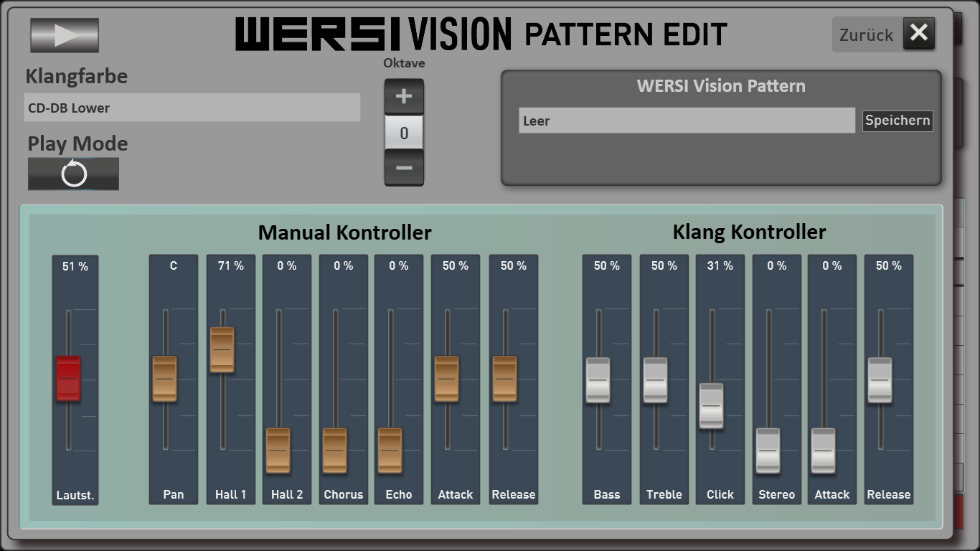980x551 pixels.
Task: Toggle the Play Mode loop button
Action: pyautogui.click(x=73, y=174)
